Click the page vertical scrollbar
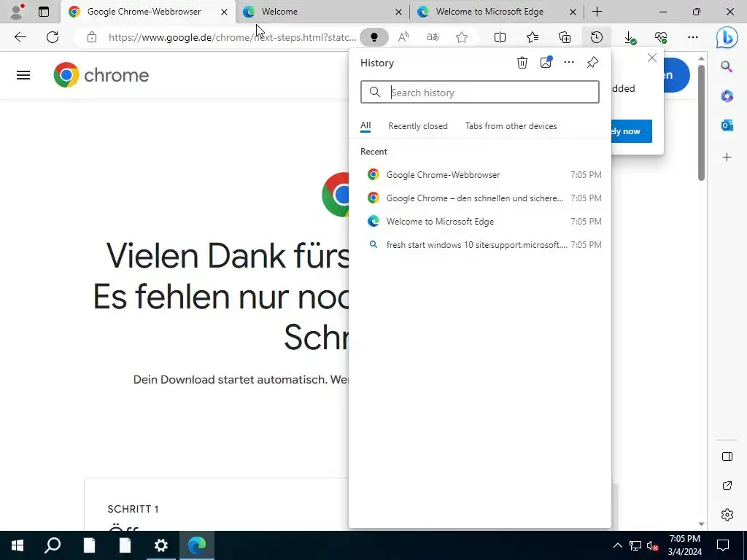Image resolution: width=747 pixels, height=560 pixels. (701, 122)
